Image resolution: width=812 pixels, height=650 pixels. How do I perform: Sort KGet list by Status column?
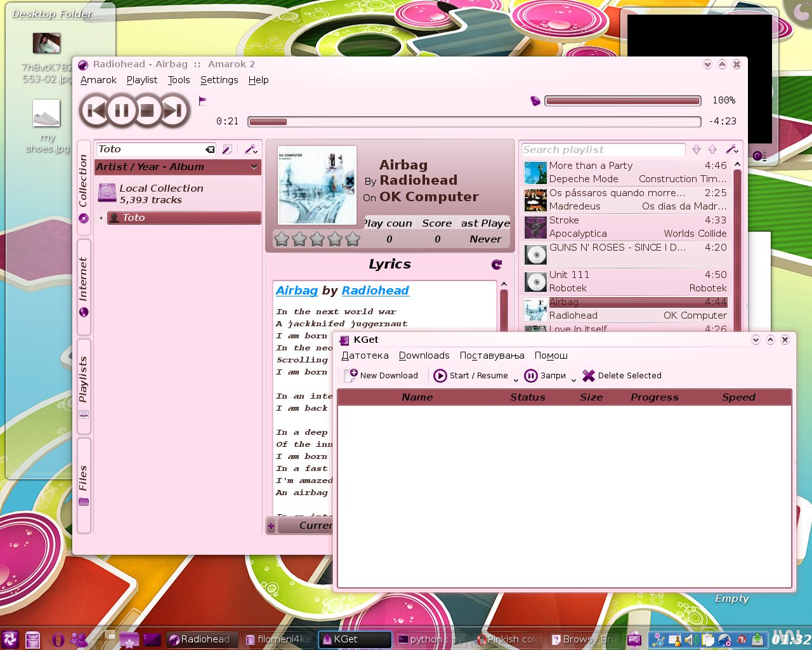point(528,397)
